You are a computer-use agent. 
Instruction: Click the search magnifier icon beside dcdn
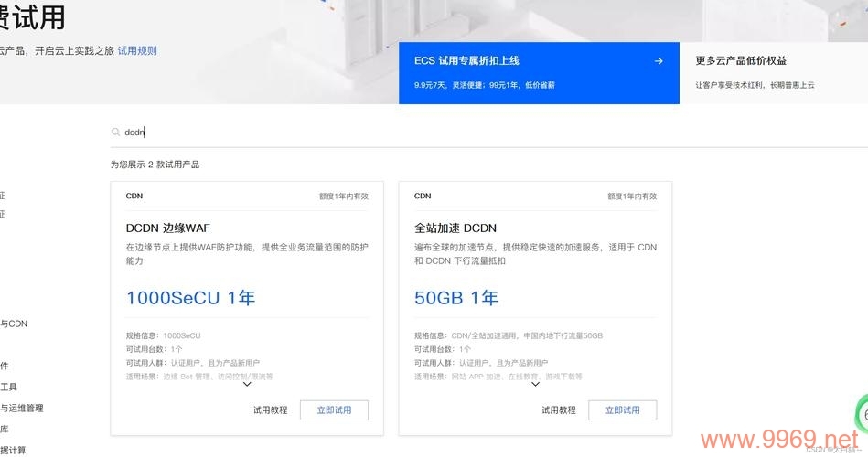tap(115, 133)
